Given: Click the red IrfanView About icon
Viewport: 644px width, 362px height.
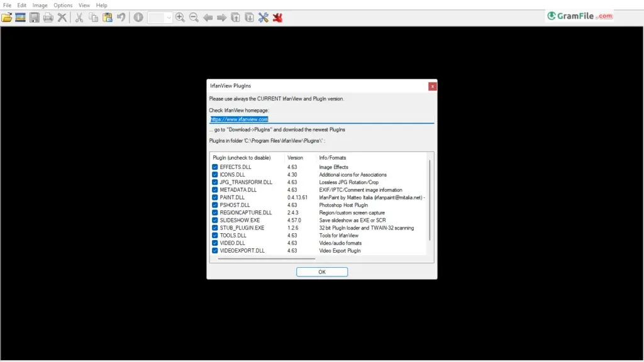Looking at the screenshot, I should point(277,17).
